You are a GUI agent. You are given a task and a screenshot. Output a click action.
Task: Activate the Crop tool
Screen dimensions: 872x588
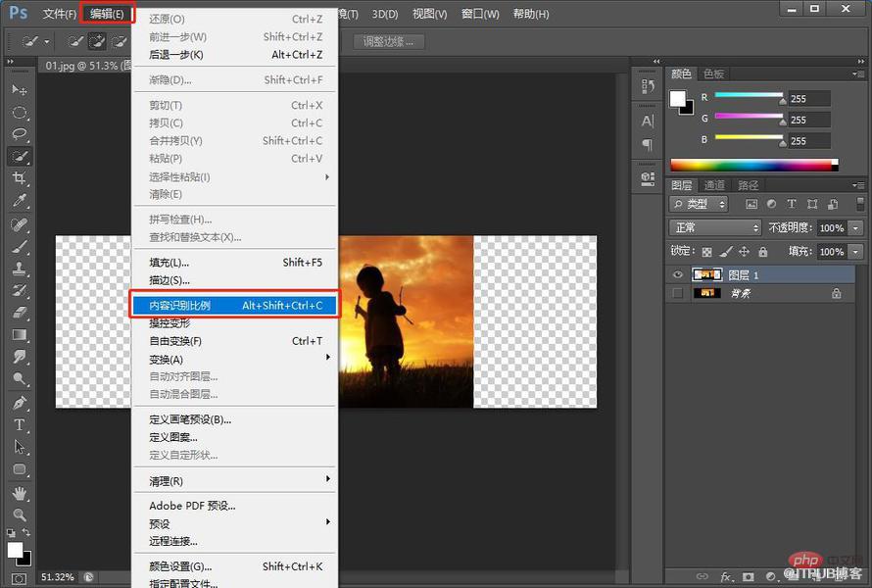[20, 178]
